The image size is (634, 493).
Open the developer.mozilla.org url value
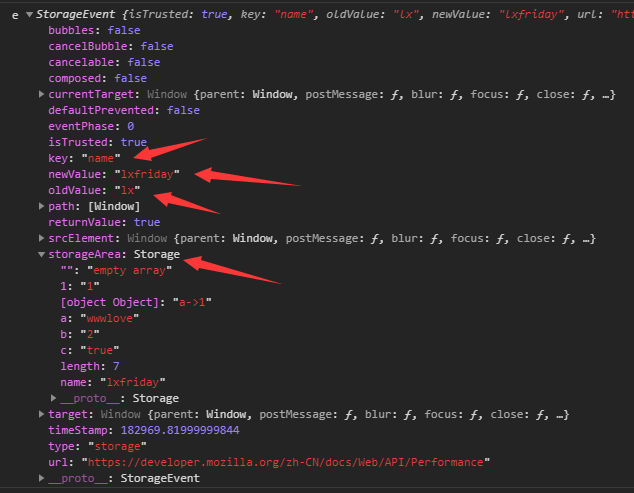(285, 462)
